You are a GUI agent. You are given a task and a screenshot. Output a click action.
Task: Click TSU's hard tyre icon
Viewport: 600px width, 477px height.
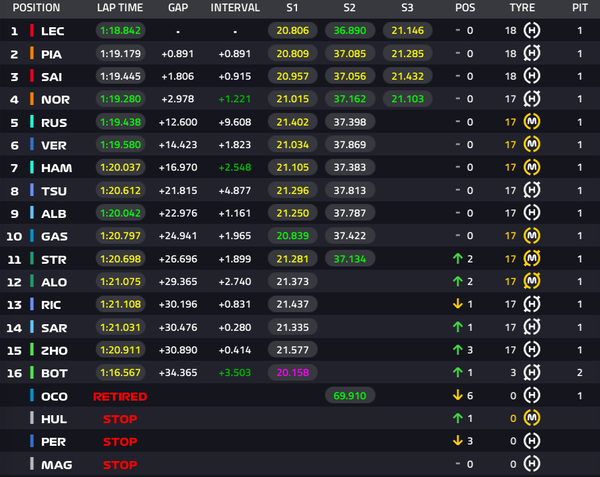click(x=532, y=190)
